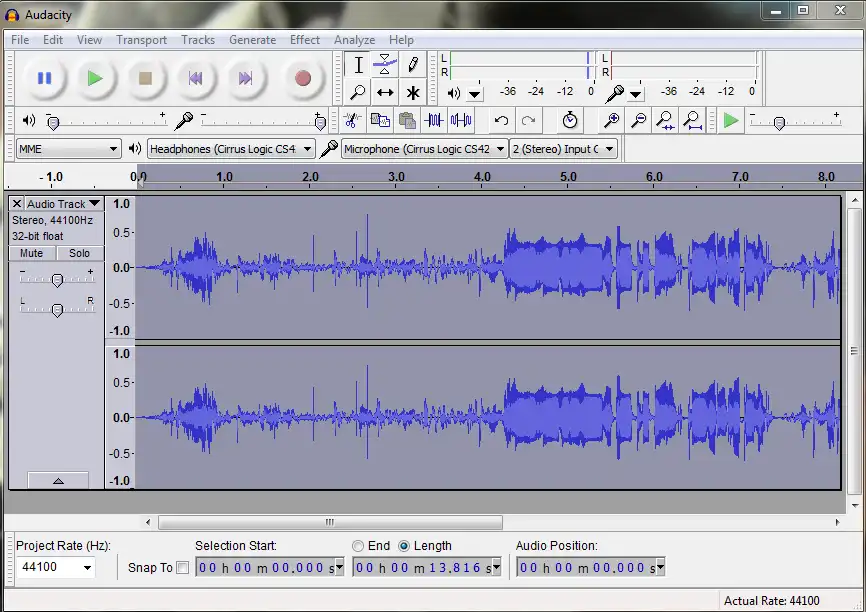Viewport: 866px width, 612px height.
Task: Select the Draw (pencil) tool
Action: click(413, 65)
